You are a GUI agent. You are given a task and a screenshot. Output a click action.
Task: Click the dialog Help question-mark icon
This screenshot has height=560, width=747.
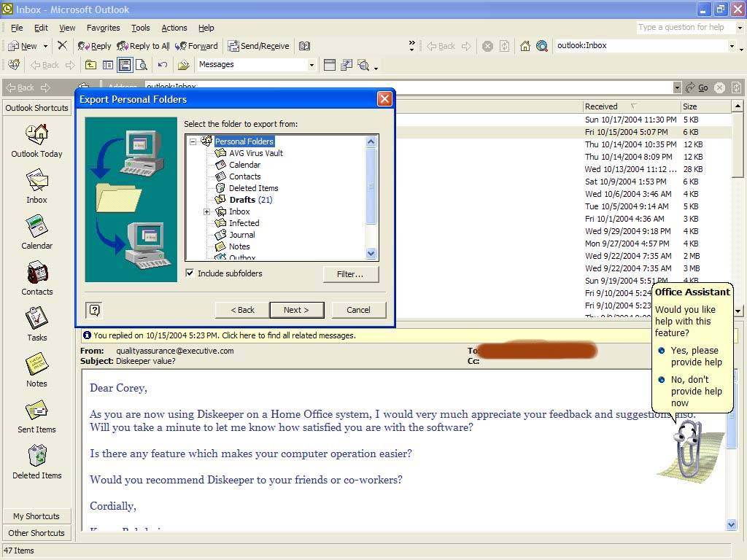pos(94,310)
